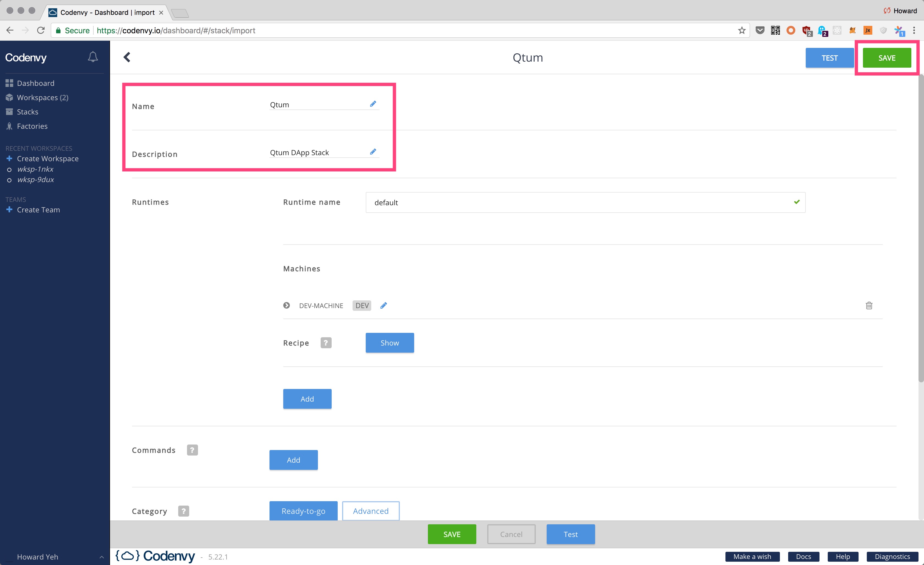Click the browser address bar URL
The width and height of the screenshot is (924, 565).
(176, 30)
